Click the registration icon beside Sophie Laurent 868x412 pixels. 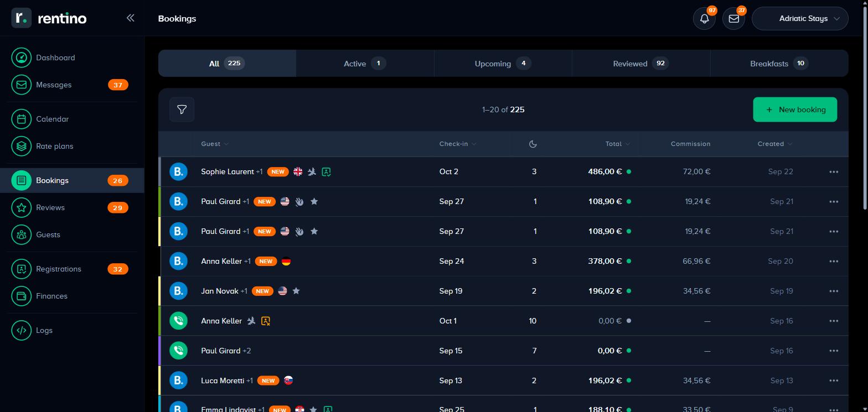[x=327, y=171]
